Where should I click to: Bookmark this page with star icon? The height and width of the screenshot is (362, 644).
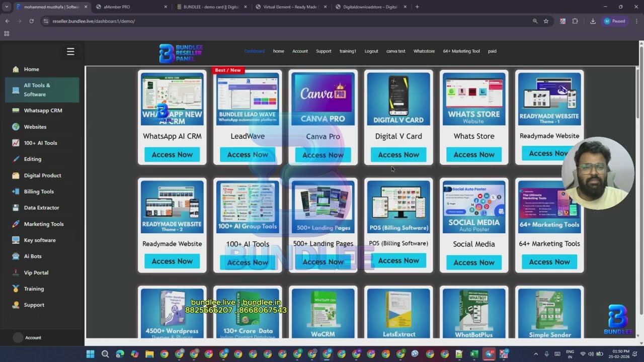pyautogui.click(x=546, y=21)
